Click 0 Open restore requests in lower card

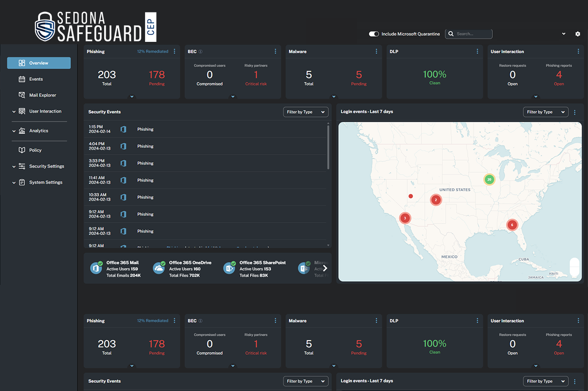coord(512,347)
